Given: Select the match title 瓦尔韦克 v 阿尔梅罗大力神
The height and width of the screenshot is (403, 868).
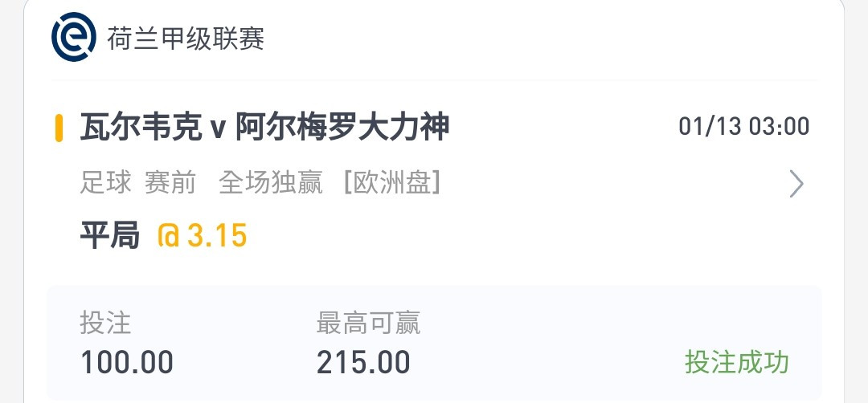Looking at the screenshot, I should 264,127.
